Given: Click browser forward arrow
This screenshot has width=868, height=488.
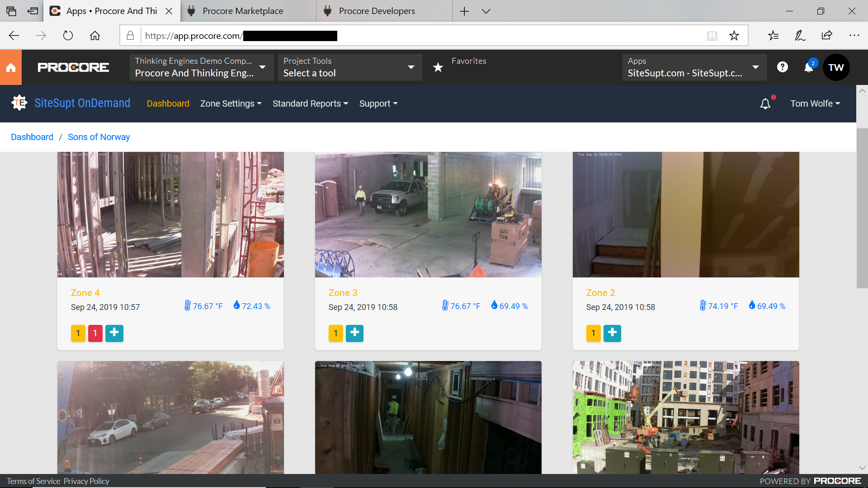Looking at the screenshot, I should pos(41,36).
